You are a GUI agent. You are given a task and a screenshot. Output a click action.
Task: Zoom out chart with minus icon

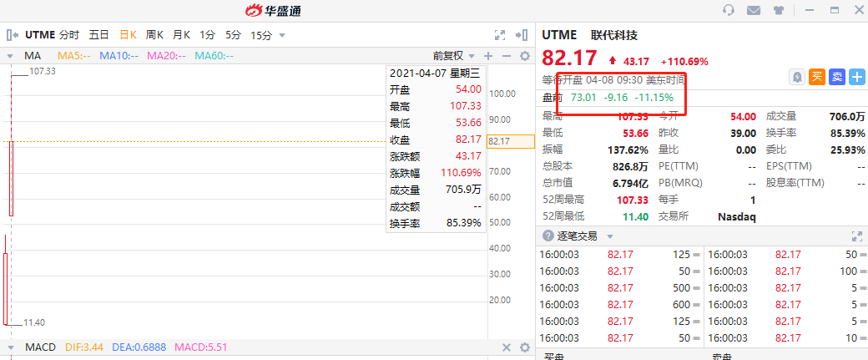pyautogui.click(x=506, y=55)
